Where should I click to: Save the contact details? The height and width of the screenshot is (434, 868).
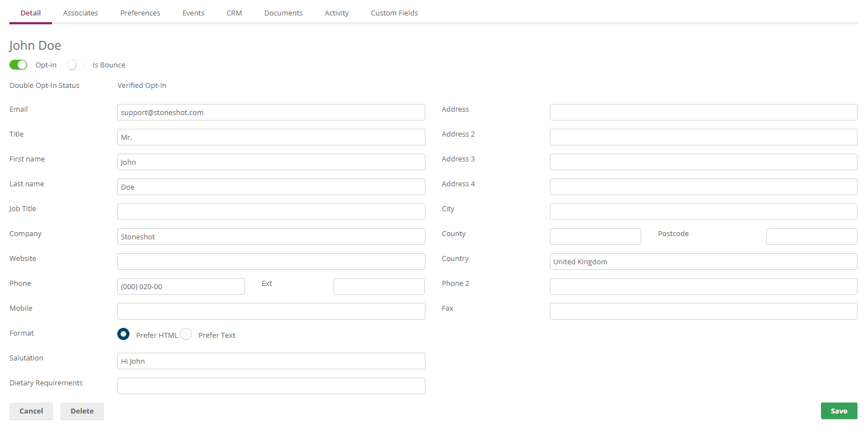click(x=839, y=411)
